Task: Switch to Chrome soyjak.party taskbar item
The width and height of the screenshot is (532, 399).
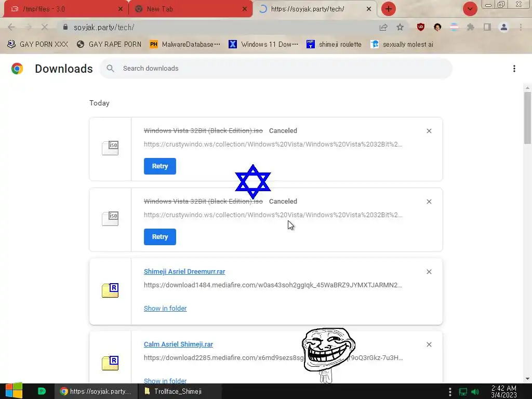Action: coord(96,391)
